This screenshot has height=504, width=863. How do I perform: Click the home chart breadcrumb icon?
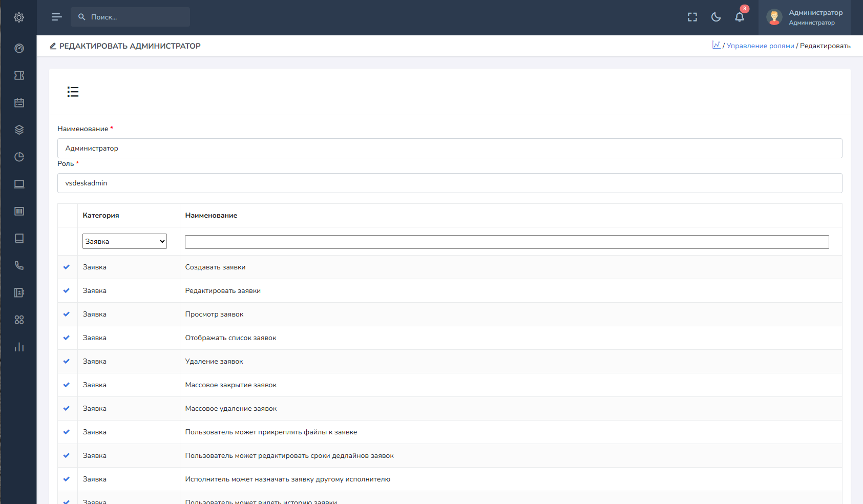[716, 45]
